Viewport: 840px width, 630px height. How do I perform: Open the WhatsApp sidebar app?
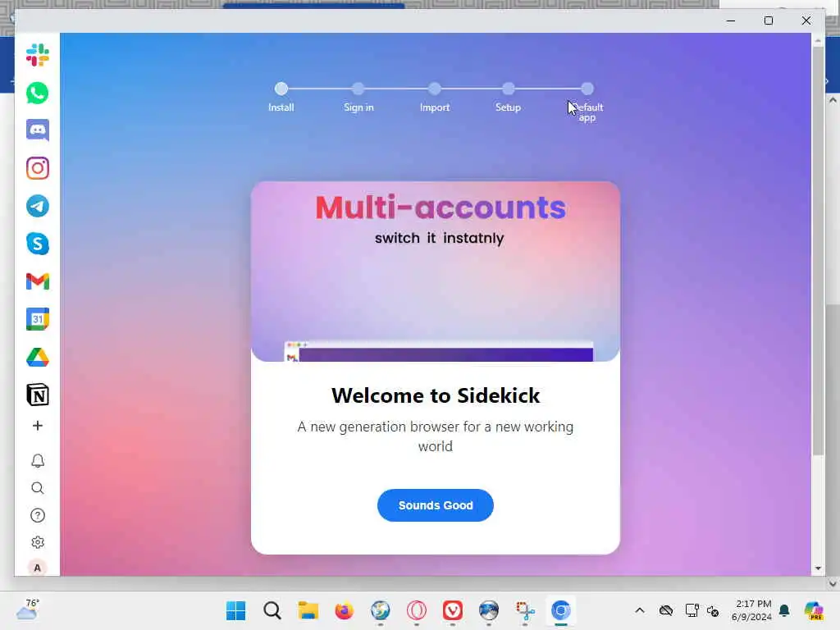click(38, 94)
